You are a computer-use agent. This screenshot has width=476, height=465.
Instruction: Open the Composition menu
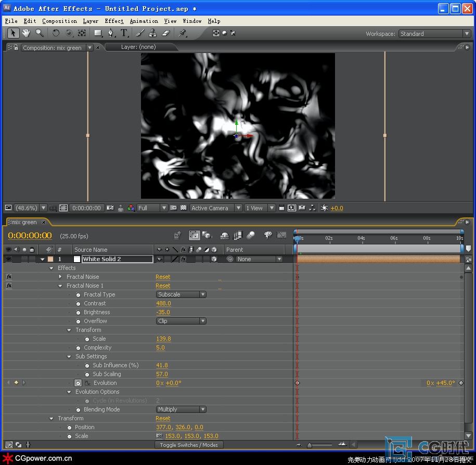coord(59,21)
